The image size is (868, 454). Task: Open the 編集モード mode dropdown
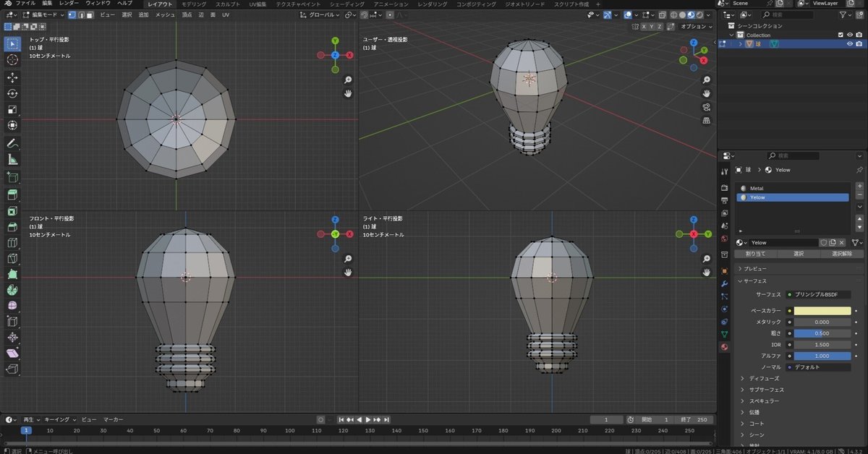click(42, 14)
